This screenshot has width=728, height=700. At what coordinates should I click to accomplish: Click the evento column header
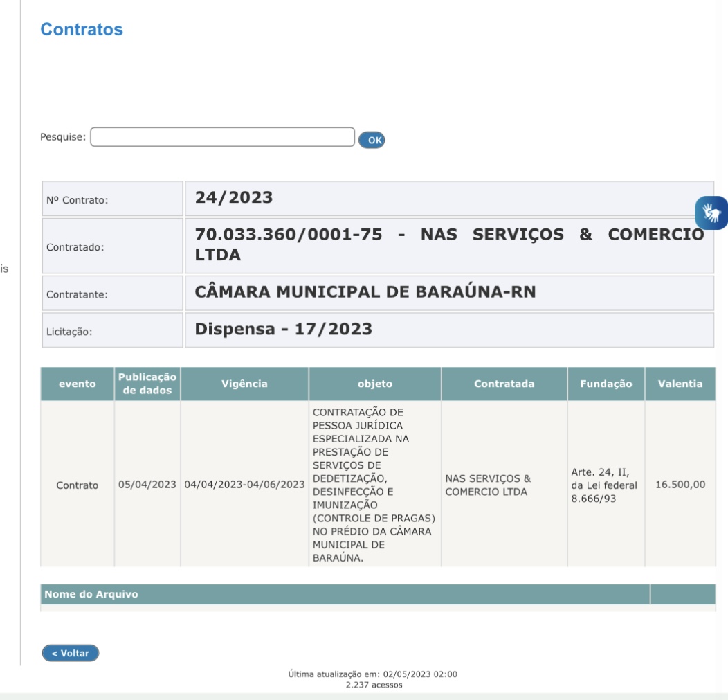tap(77, 384)
